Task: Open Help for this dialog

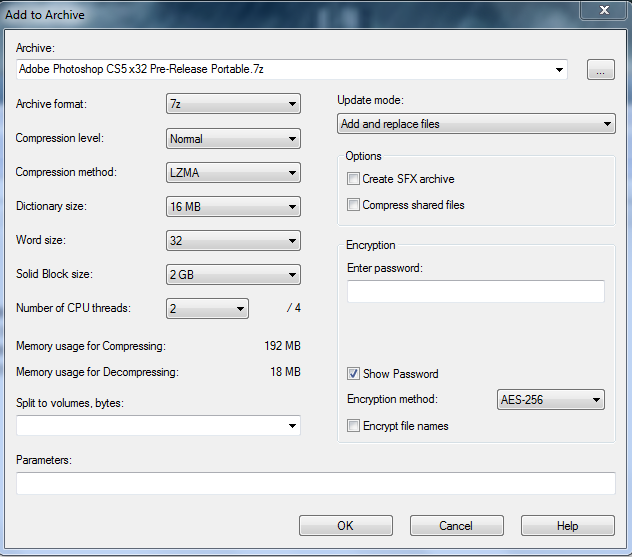Action: (x=568, y=526)
